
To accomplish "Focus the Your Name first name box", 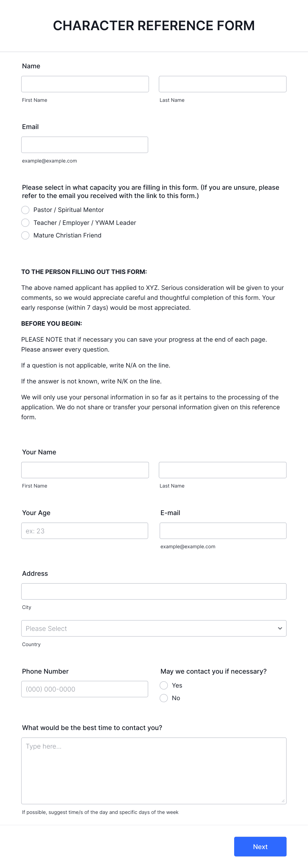I will (x=85, y=470).
